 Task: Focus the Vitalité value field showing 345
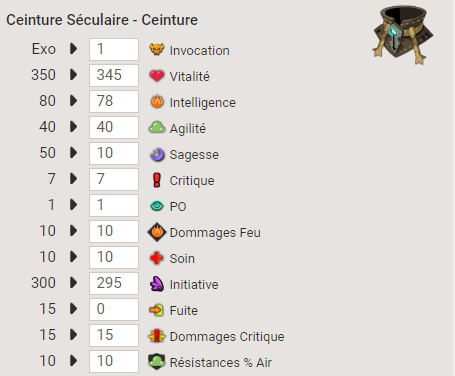coord(114,75)
